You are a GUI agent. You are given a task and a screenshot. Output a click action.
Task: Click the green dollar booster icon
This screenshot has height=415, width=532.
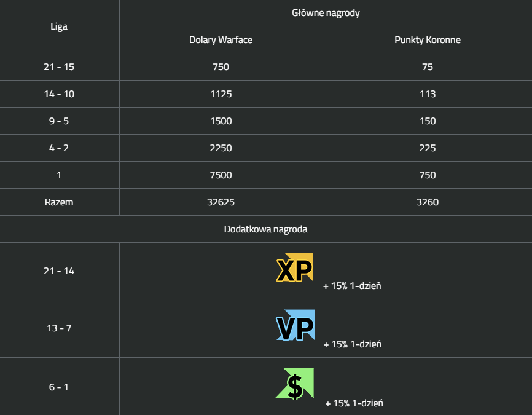pyautogui.click(x=294, y=384)
